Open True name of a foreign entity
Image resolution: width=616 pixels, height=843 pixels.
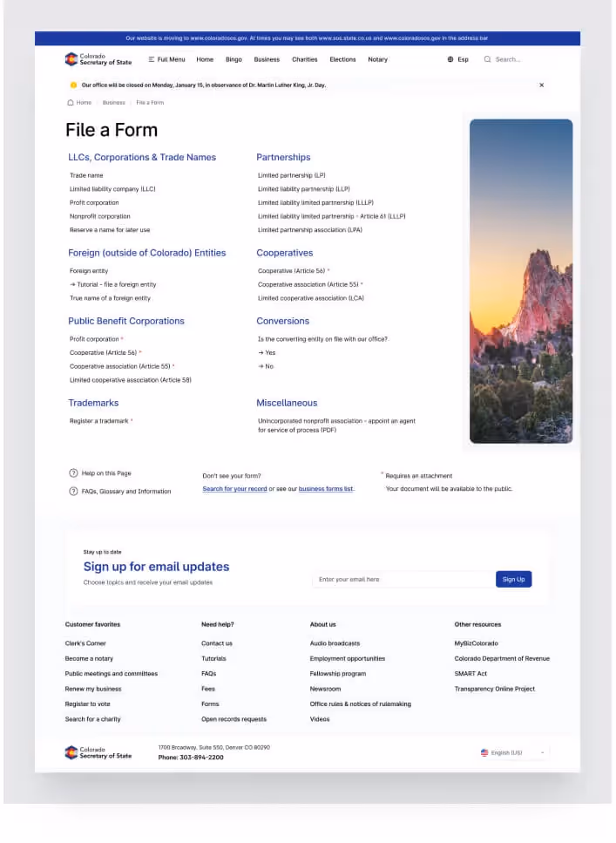[x=110, y=298]
